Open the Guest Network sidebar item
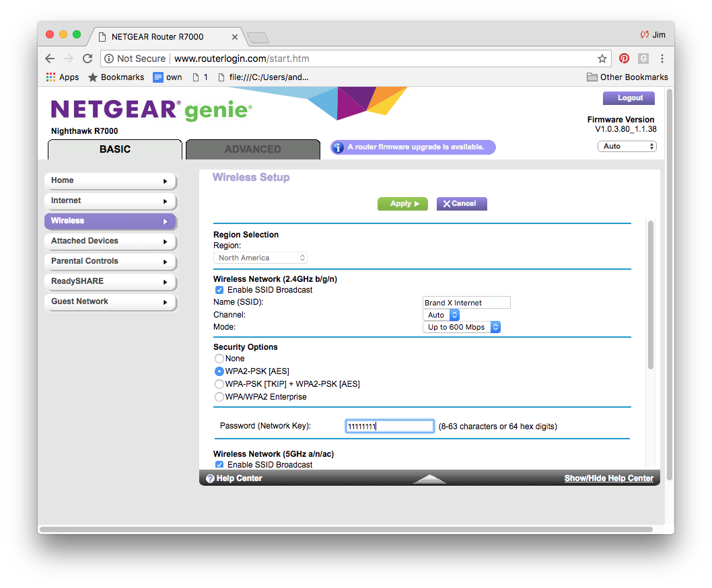This screenshot has height=588, width=712. pos(110,302)
